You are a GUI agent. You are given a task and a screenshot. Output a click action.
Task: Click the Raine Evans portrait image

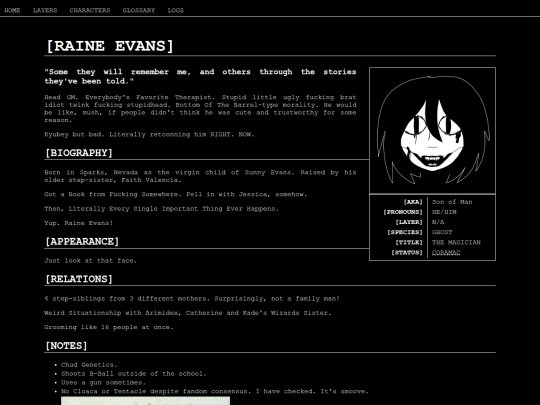[433, 131]
